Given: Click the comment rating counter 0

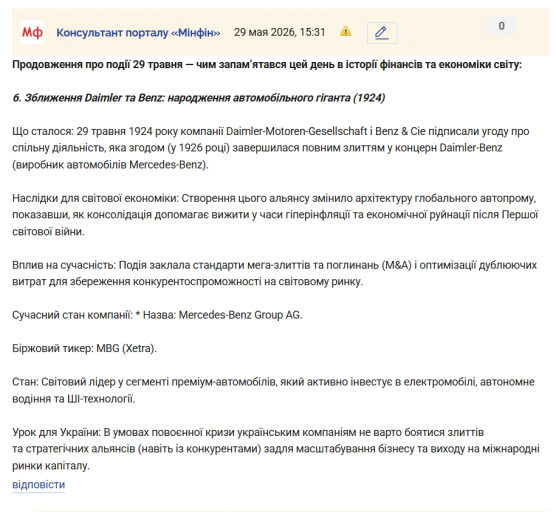Looking at the screenshot, I should [501, 26].
